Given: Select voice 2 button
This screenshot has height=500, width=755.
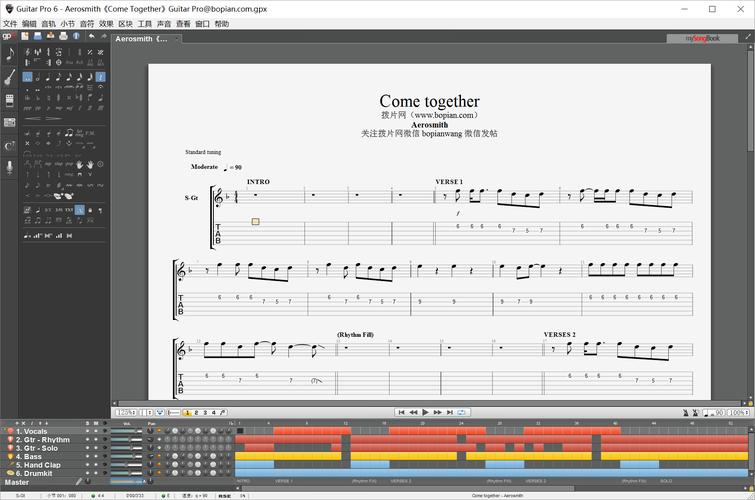Looking at the screenshot, I should pos(196,412).
